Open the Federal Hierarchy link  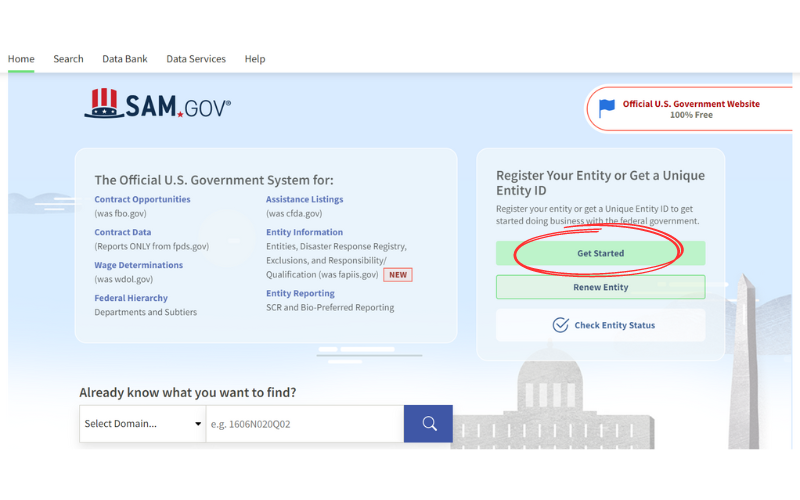(131, 298)
